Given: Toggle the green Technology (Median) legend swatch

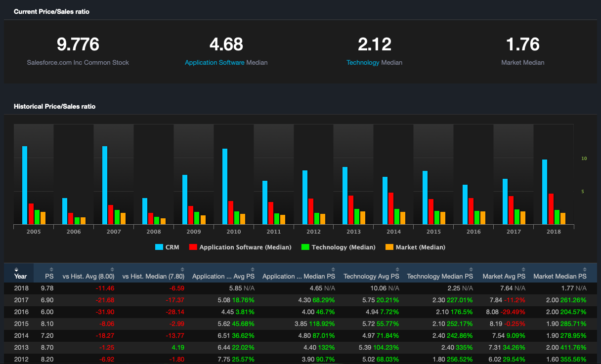Looking at the screenshot, I should (x=305, y=247).
